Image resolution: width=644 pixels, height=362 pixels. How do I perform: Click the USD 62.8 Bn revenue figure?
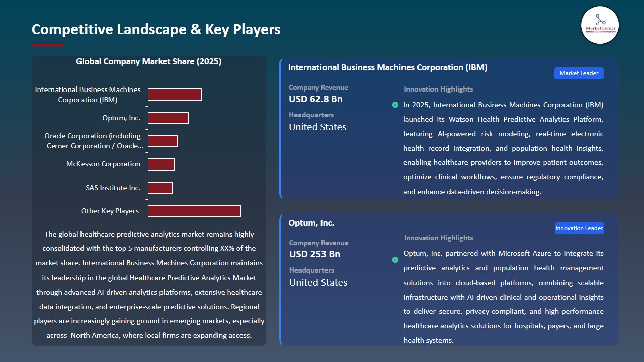click(315, 99)
